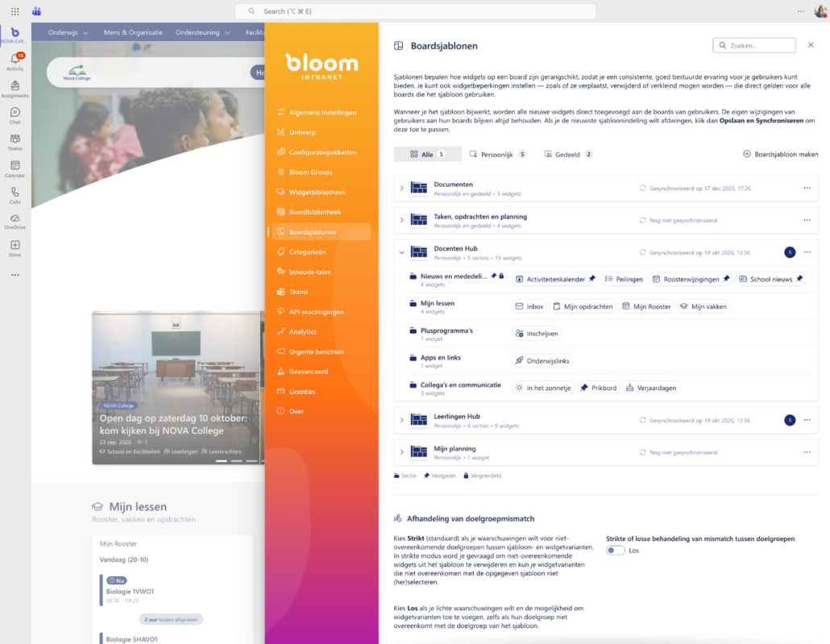Viewport: 830px width, 644px height.
Task: Click the Zoeken search field
Action: [753, 46]
